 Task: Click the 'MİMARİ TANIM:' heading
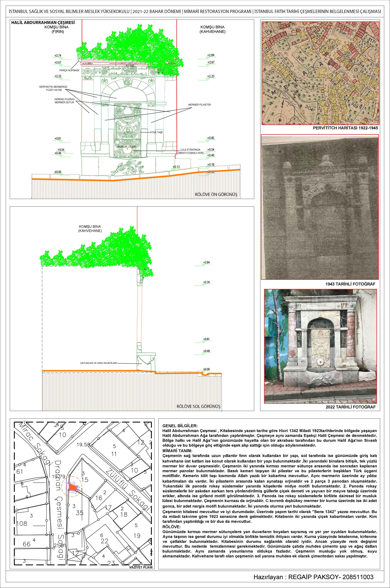[177, 451]
